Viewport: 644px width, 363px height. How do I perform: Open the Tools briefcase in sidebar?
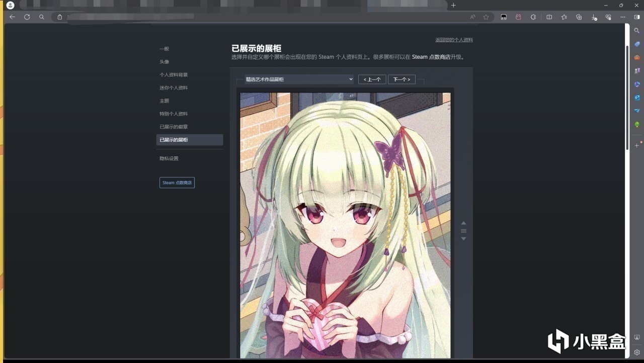coord(637,57)
